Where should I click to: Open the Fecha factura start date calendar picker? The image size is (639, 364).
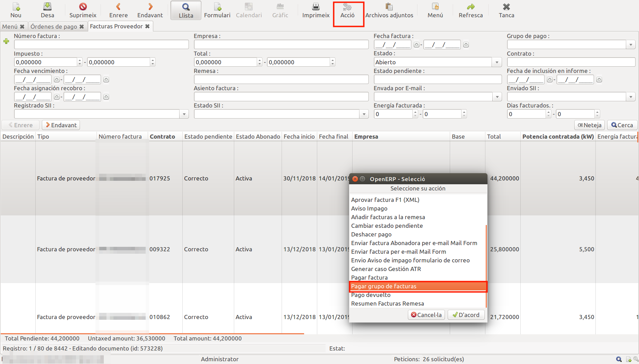click(417, 45)
